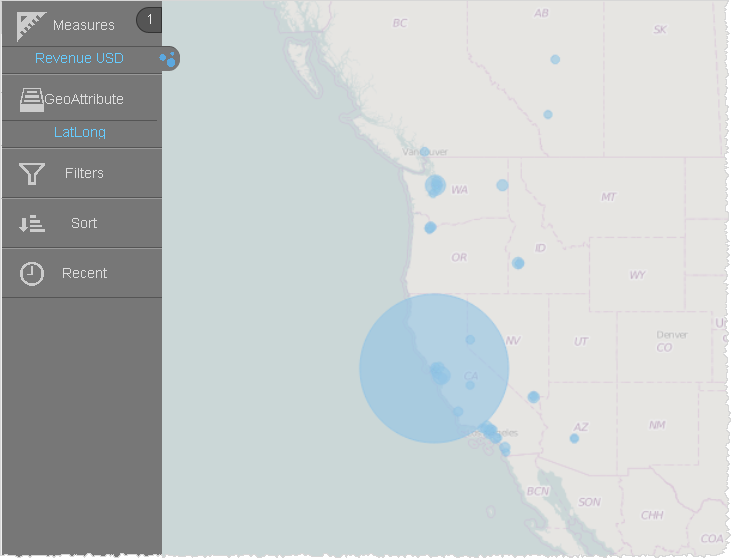Image resolution: width=731 pixels, height=558 pixels.
Task: Select the lower Alberta bubble
Action: point(547,114)
